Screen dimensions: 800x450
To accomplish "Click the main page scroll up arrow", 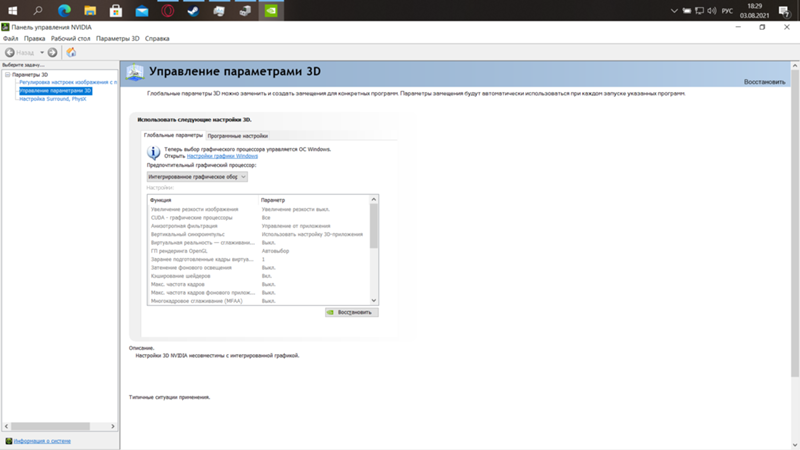I will tap(795, 66).
